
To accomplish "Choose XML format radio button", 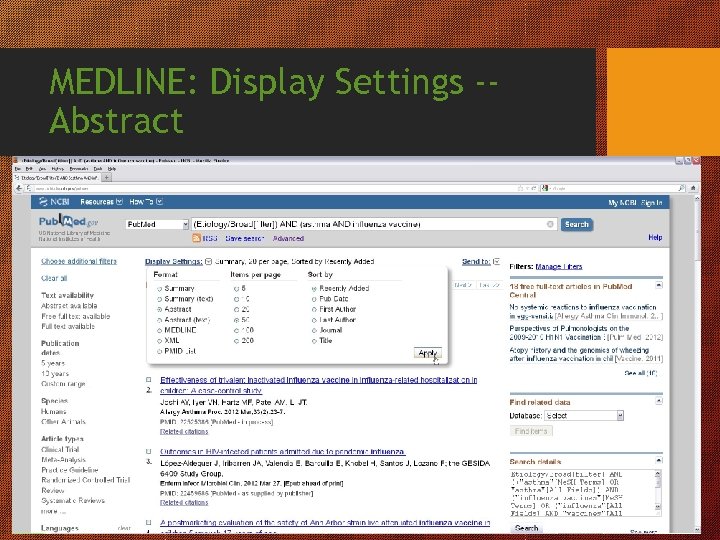I will (159, 341).
